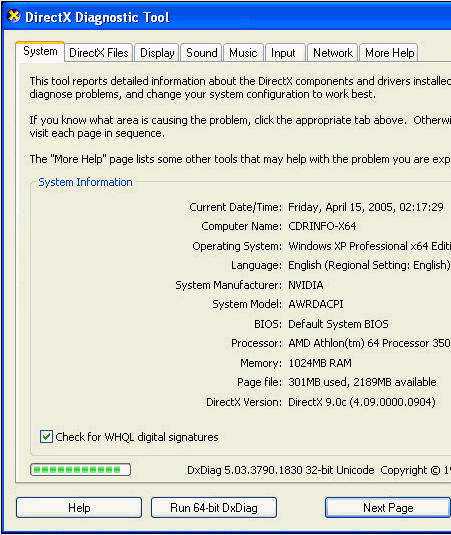Click AMD Athlon(tm) 64 Processor value
This screenshot has width=451, height=535.
pyautogui.click(x=369, y=343)
